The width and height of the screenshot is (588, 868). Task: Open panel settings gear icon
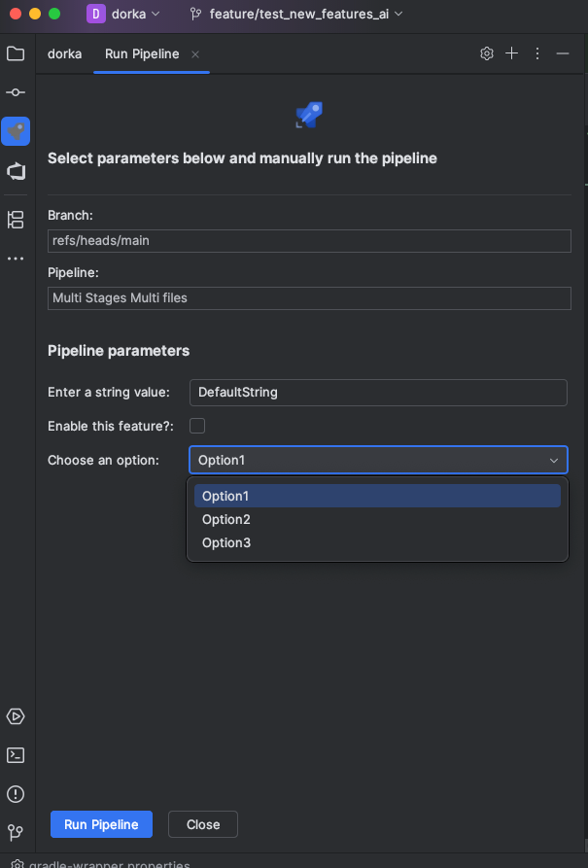[487, 53]
